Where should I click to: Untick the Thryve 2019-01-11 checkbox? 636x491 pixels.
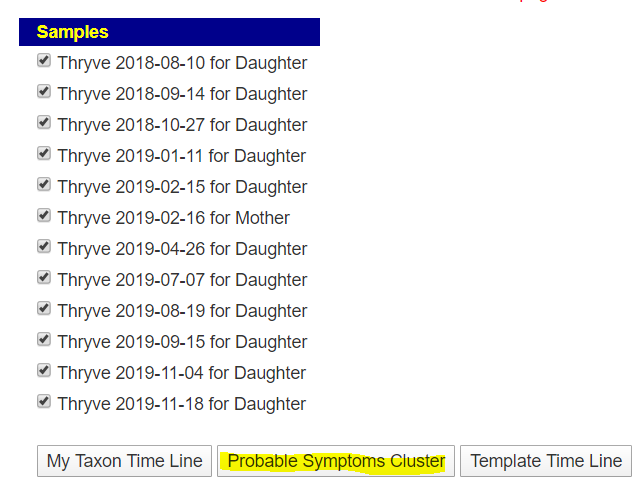tap(44, 154)
